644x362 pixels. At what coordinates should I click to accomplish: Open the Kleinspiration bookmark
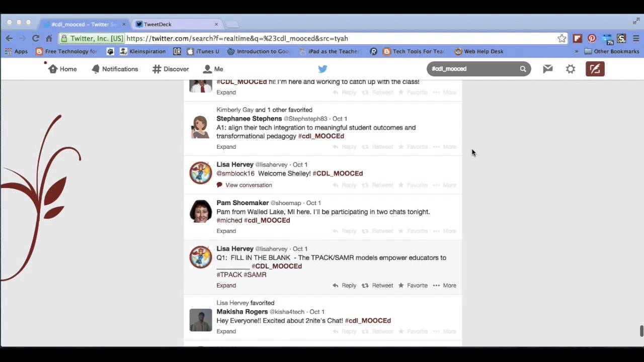(x=143, y=51)
